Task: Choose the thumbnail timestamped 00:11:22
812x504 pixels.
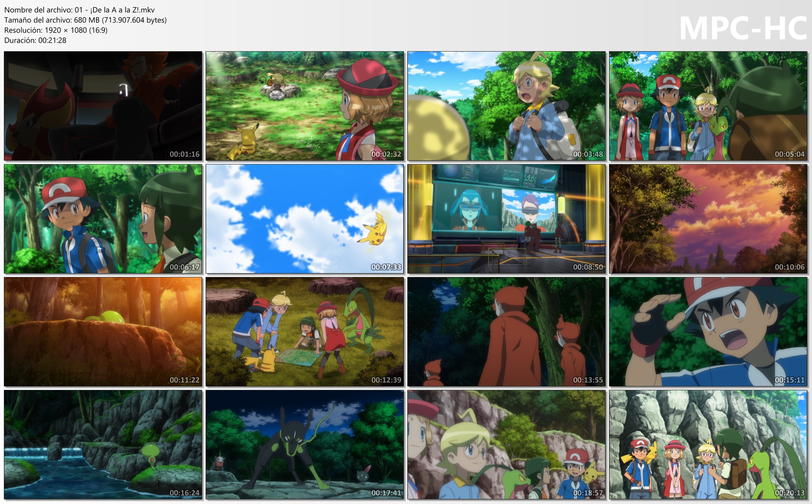Action: click(x=103, y=332)
